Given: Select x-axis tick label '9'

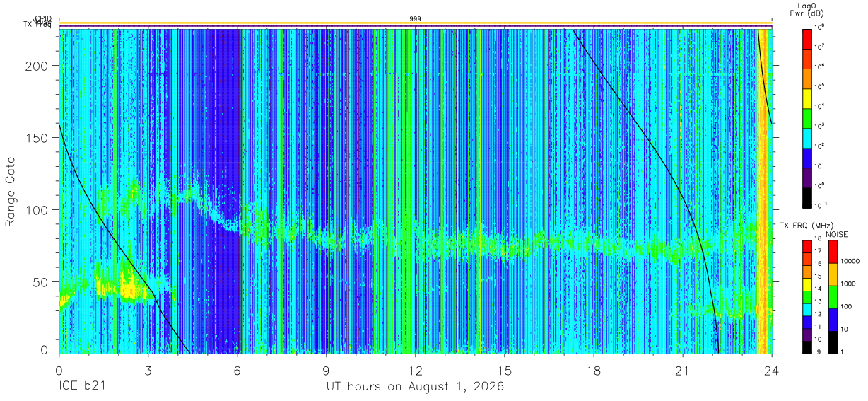Looking at the screenshot, I should (x=327, y=370).
